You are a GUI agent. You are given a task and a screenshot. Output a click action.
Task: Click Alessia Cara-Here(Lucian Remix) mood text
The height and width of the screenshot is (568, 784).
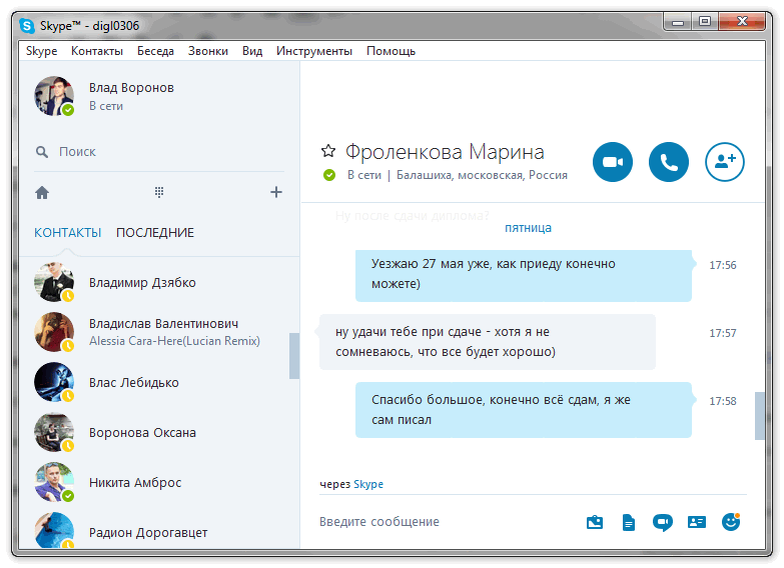point(174,341)
